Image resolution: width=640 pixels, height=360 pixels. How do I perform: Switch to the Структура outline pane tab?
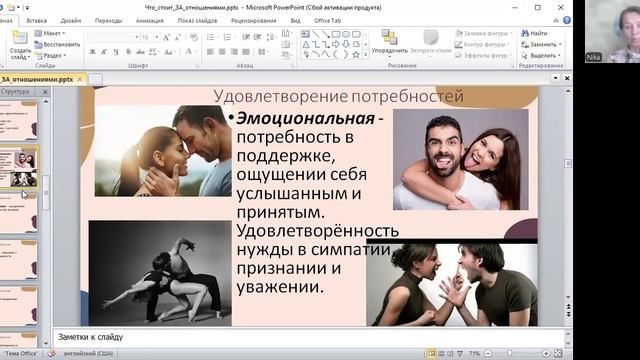[x=15, y=91]
